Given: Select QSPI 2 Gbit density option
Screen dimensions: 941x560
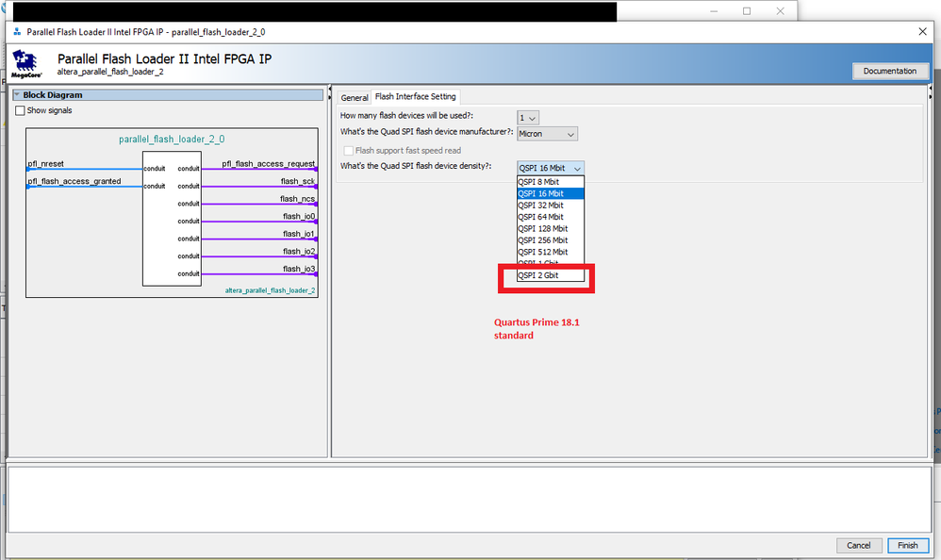Looking at the screenshot, I should (x=551, y=275).
